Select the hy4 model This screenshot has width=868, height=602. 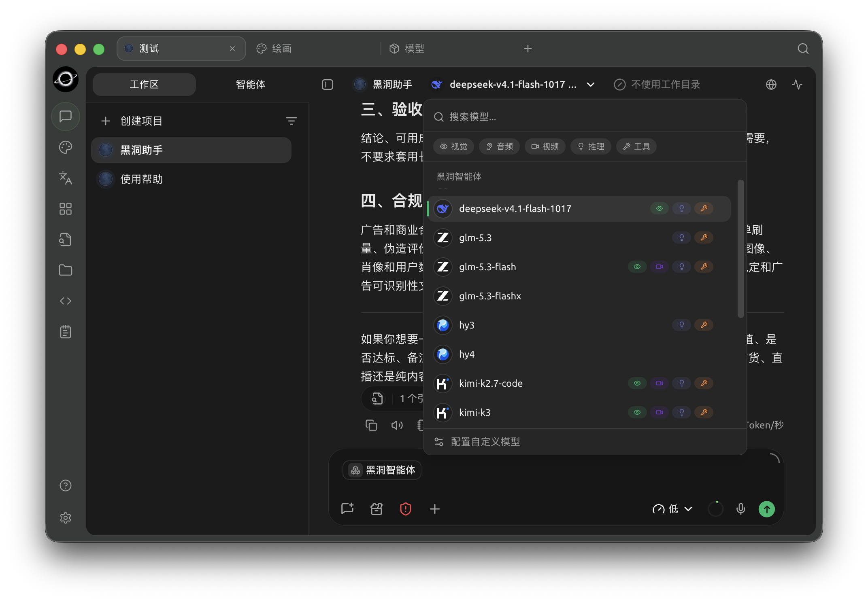click(579, 354)
